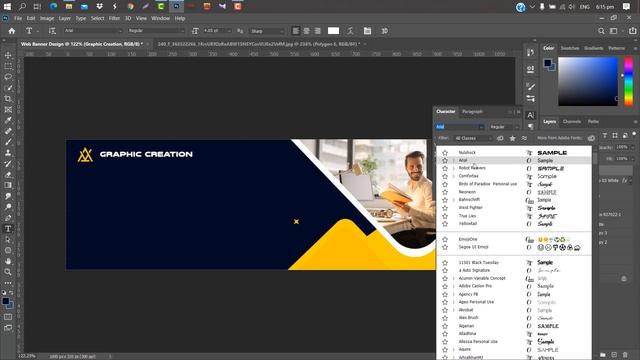Select the Brush tool
The image size is (640, 360).
(x=8, y=142)
